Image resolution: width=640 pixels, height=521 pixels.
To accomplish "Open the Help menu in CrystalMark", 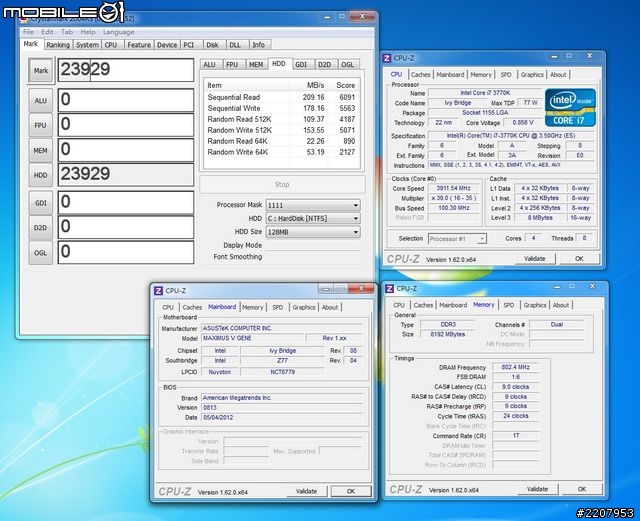I will click(88, 32).
